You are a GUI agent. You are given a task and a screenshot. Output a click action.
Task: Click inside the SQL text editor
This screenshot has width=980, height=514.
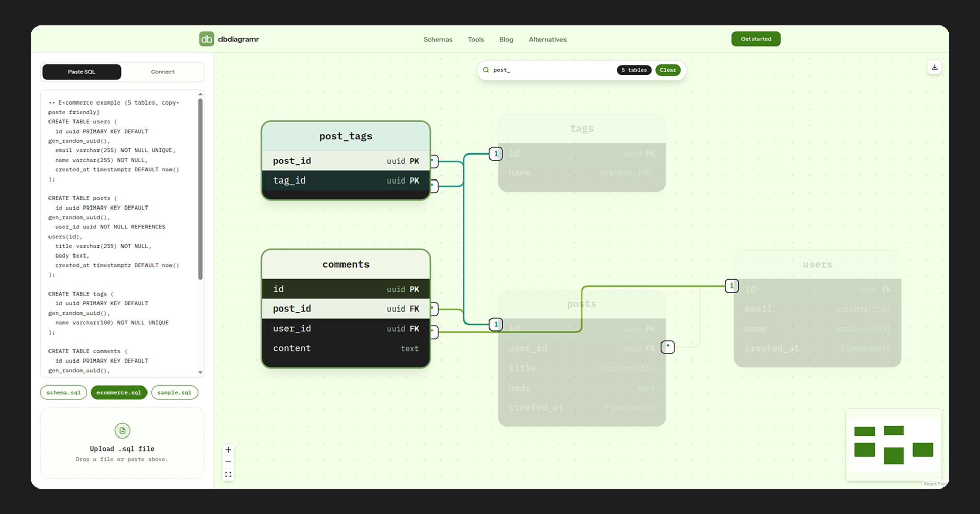tap(121, 234)
